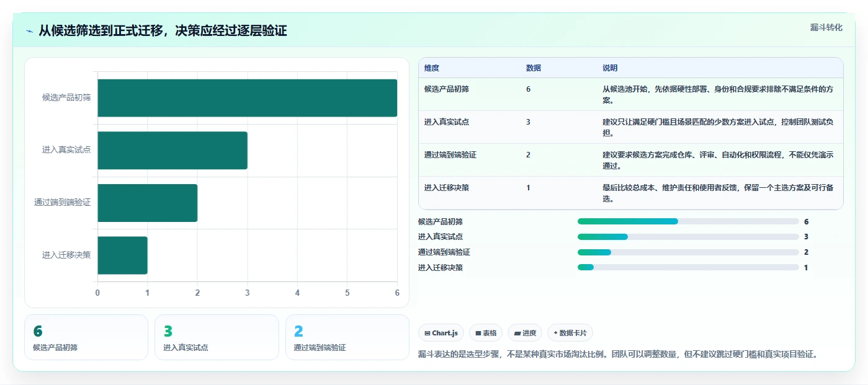The image size is (868, 385).
Task: Click the 说明 column header
Action: pos(610,68)
